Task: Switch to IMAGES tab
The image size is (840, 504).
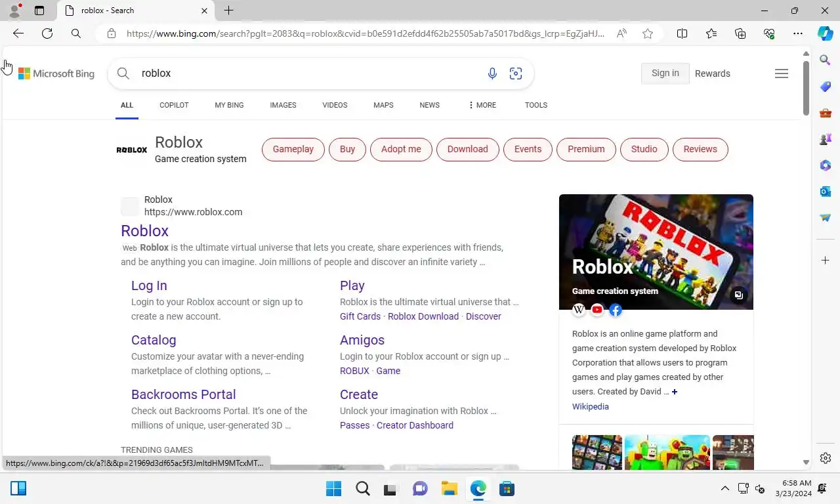Action: (283, 105)
